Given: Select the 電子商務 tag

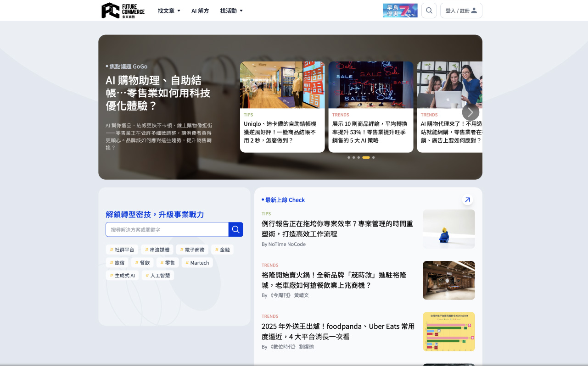Looking at the screenshot, I should pos(192,250).
